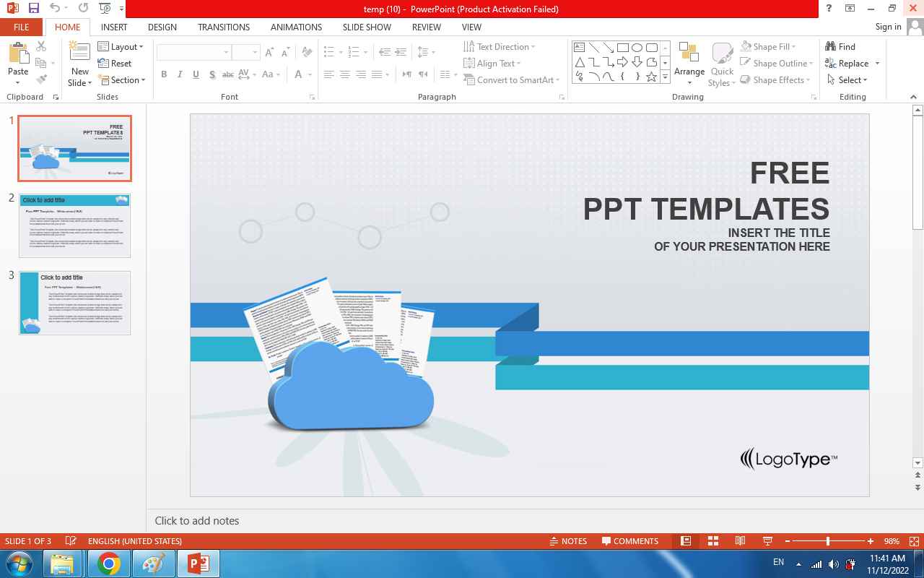This screenshot has height=578, width=924.
Task: Open the Select dropdown in Editing group
Action: click(x=849, y=80)
